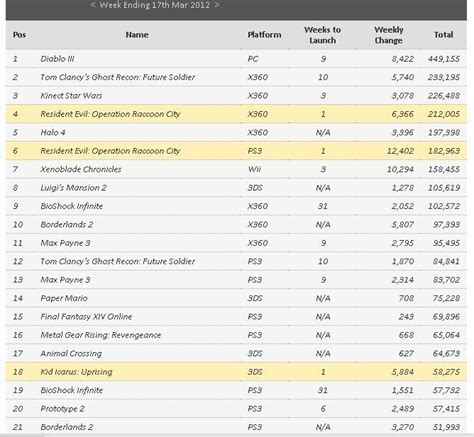Screen dimensions: 474x437
Task: Open Animal Crossing 3DS entry
Action: click(x=71, y=354)
